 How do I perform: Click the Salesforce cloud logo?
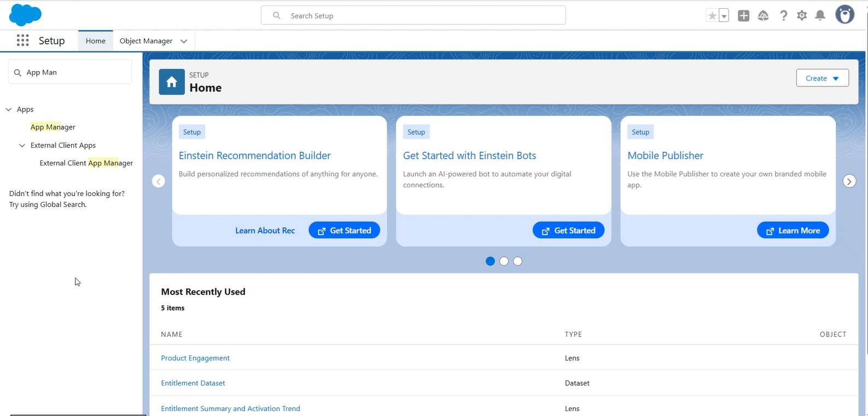(x=25, y=15)
